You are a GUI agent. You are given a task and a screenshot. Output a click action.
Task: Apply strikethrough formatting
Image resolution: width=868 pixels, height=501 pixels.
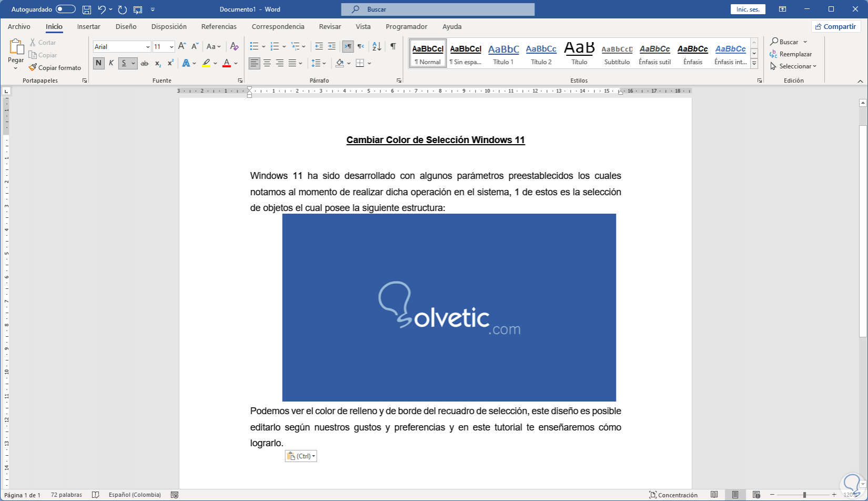pyautogui.click(x=145, y=63)
